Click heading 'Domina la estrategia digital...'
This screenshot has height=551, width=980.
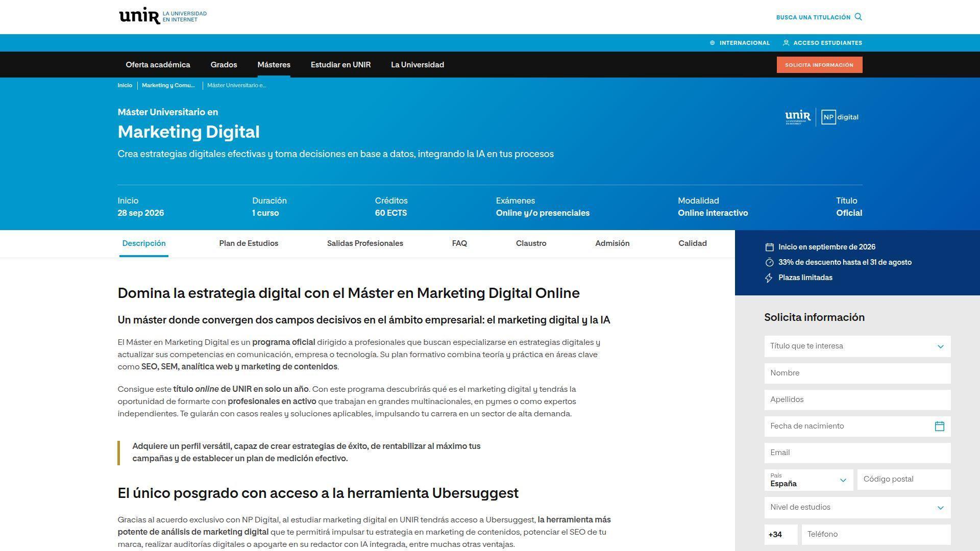[349, 293]
